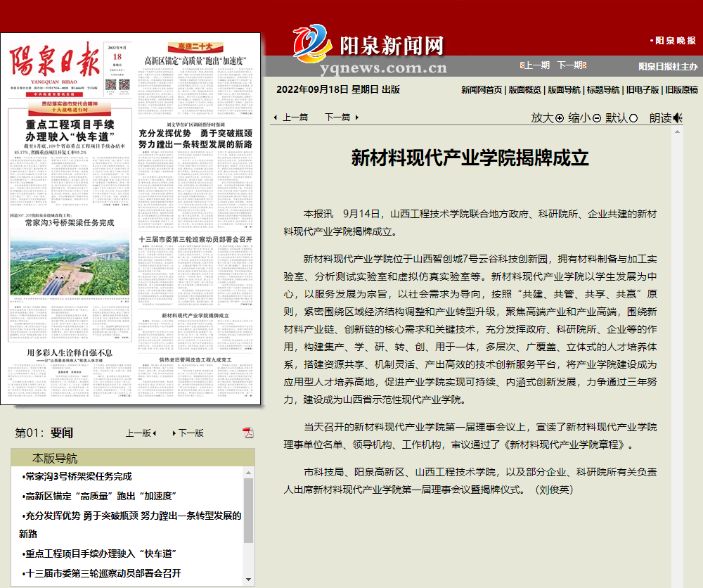Viewport: 703px width, 588px height.
Task: Open previous article with 上一篇
Action: tap(291, 117)
